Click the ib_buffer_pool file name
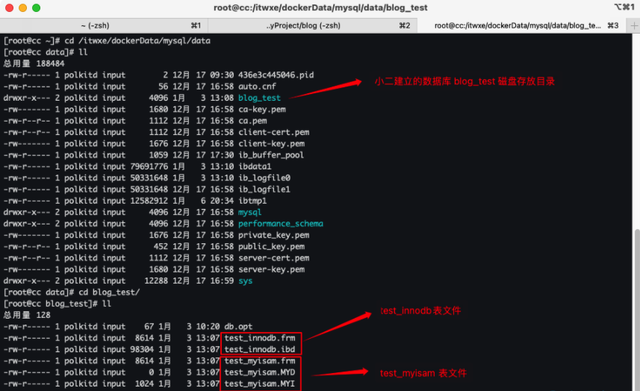This screenshot has width=640, height=391. (271, 155)
